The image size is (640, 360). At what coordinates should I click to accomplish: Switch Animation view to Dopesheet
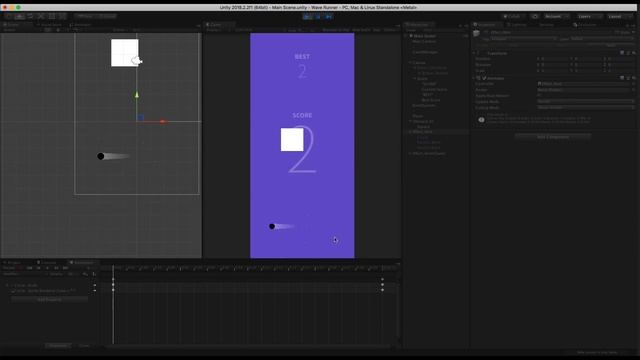tap(58, 345)
